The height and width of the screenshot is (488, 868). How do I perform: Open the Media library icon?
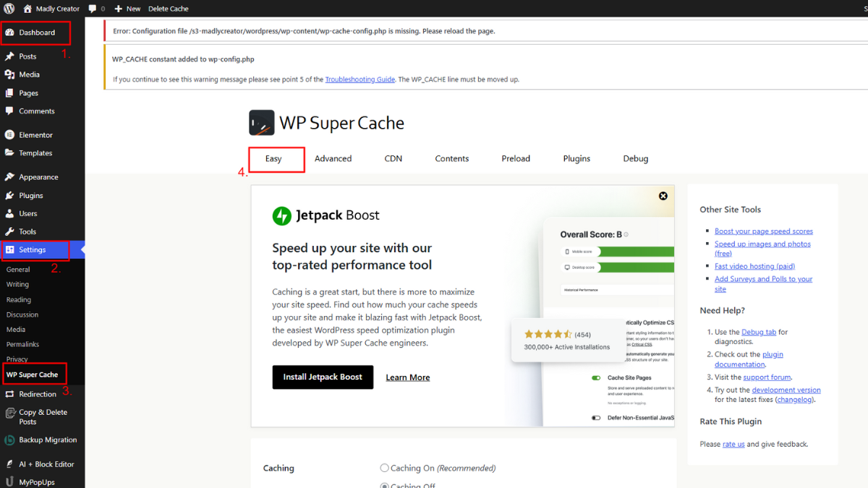tap(9, 74)
